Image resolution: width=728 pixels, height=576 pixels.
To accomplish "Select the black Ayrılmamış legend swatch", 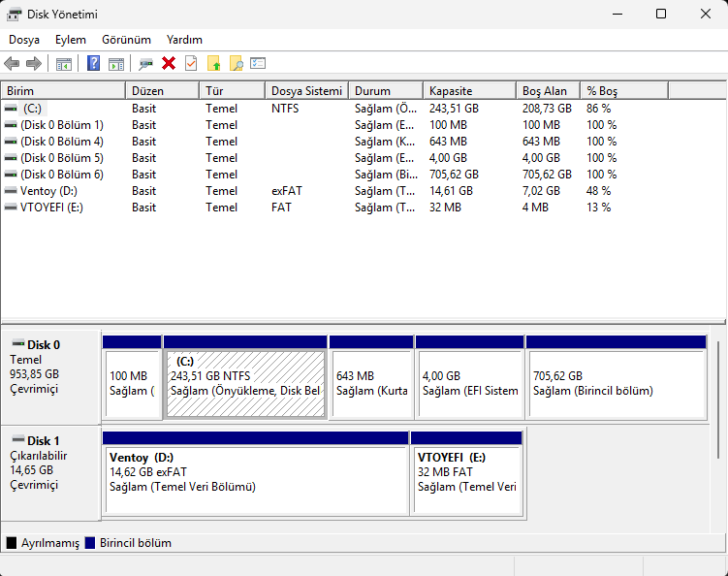I will point(11,543).
